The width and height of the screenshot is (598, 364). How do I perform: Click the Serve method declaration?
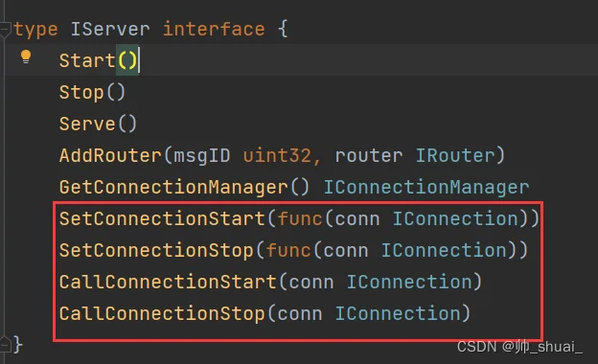click(x=98, y=125)
